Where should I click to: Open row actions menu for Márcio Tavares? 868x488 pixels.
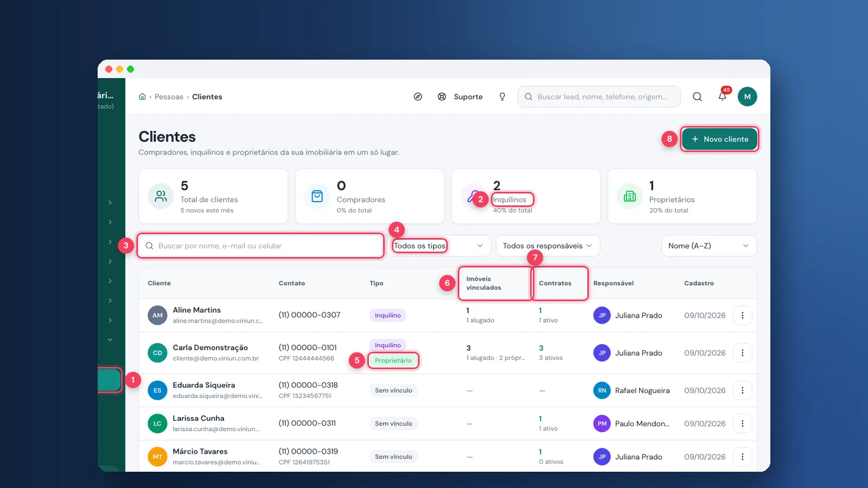pyautogui.click(x=742, y=457)
